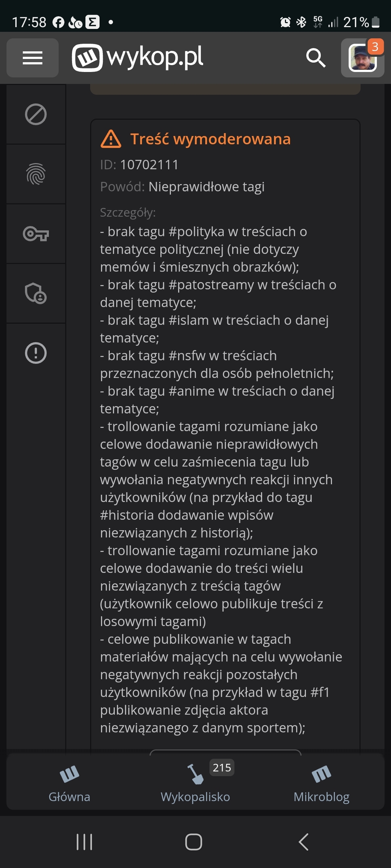Tap moderation ID 10702111
Image resolution: width=391 pixels, height=868 pixels.
coord(149,165)
